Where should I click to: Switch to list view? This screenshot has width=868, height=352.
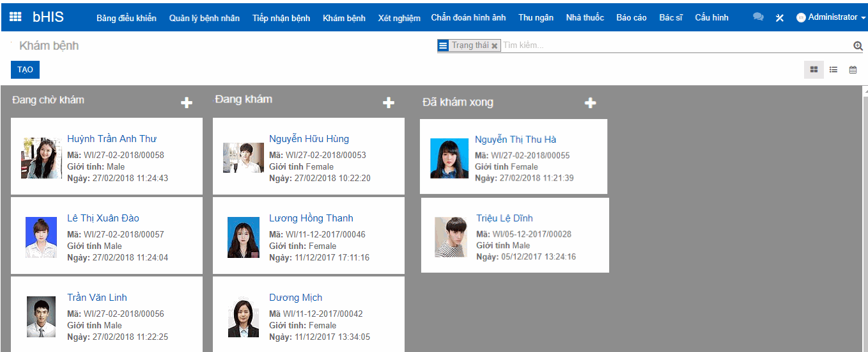(833, 70)
